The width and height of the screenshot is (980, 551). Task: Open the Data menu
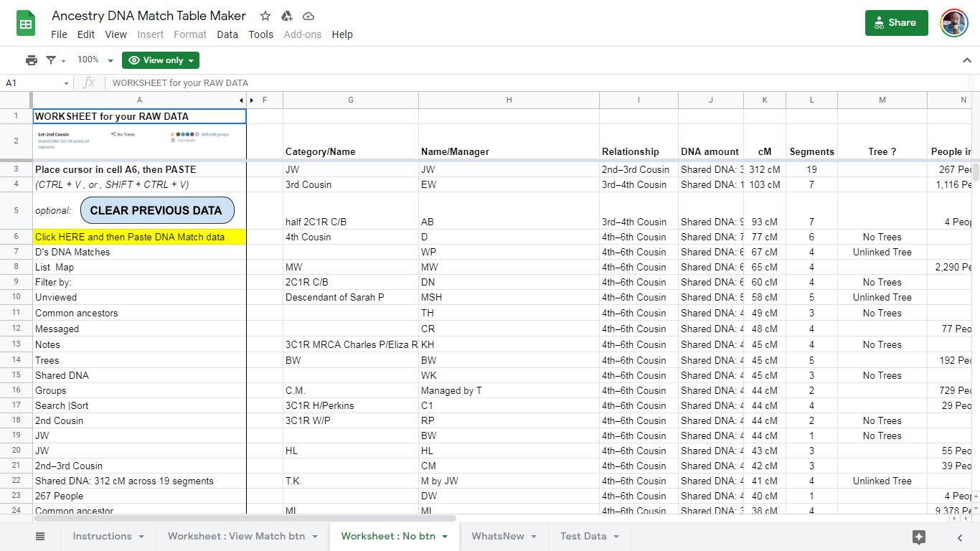coord(227,34)
